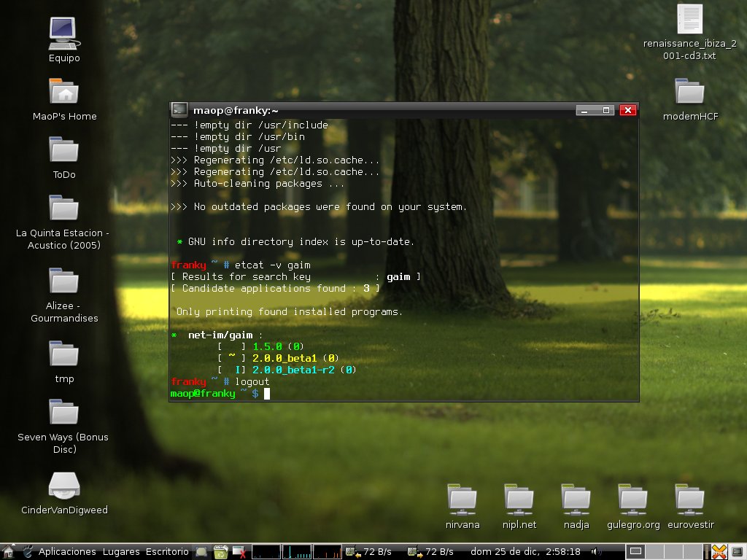This screenshot has height=560, width=747.
Task: Click the 'logout' command text
Action: [252, 381]
